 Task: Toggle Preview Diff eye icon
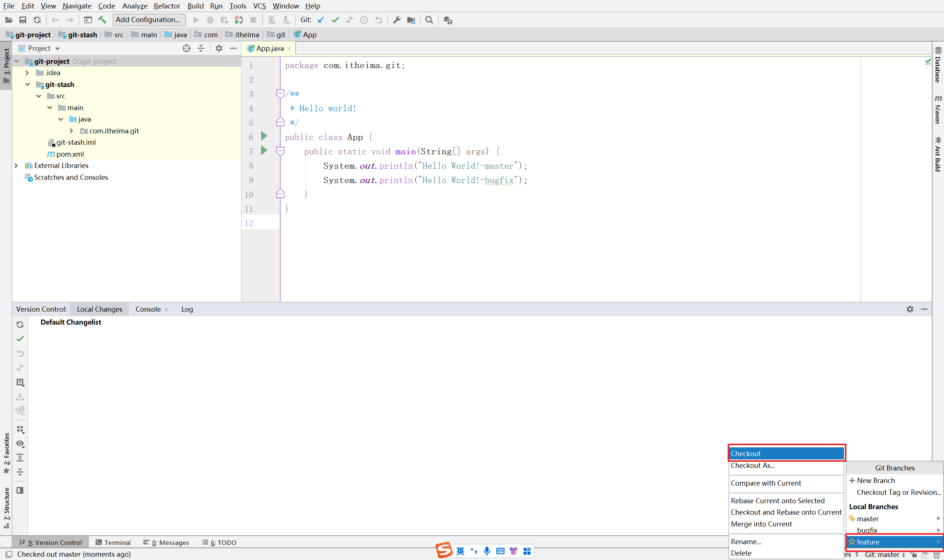(x=20, y=444)
